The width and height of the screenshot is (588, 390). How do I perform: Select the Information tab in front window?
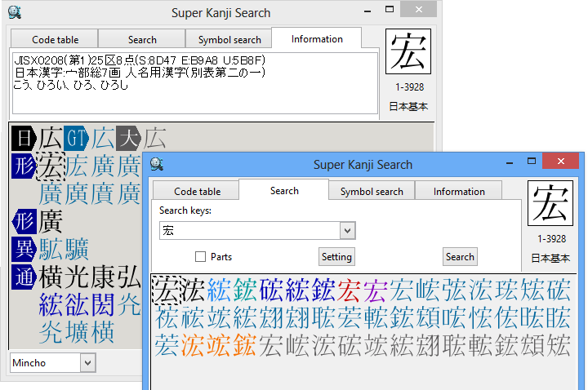pos(459,192)
